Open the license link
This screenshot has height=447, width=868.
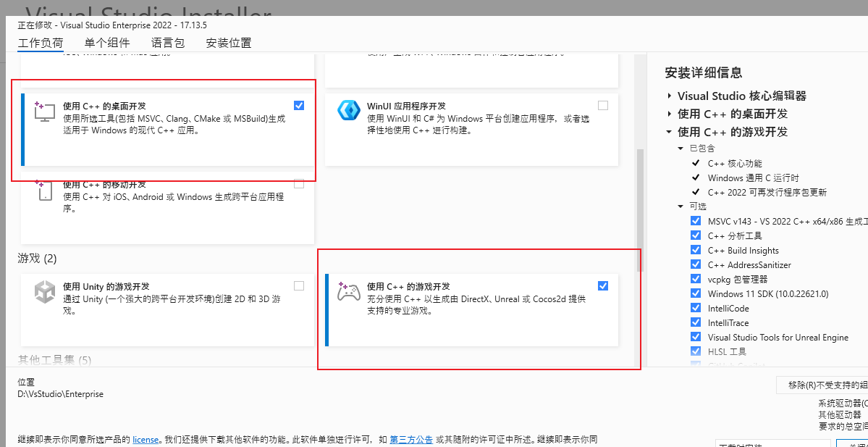click(146, 439)
